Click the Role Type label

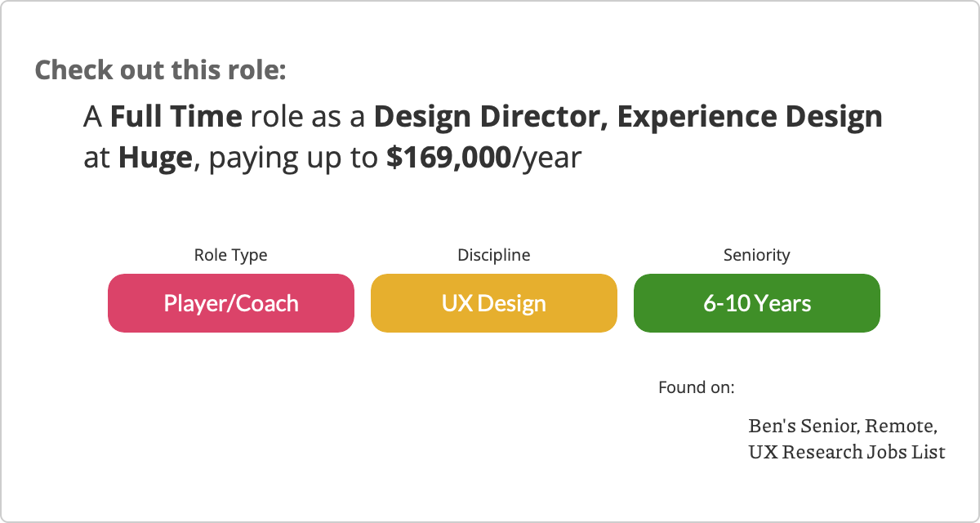[230, 255]
